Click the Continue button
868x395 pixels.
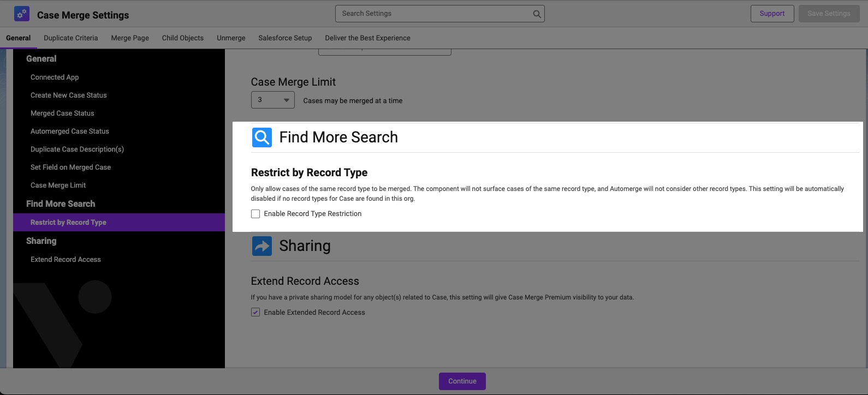point(462,381)
